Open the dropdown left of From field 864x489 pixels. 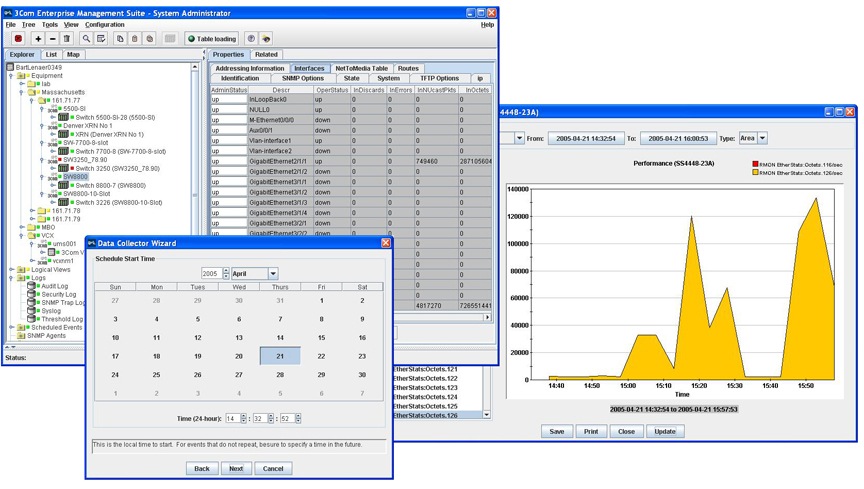point(519,138)
